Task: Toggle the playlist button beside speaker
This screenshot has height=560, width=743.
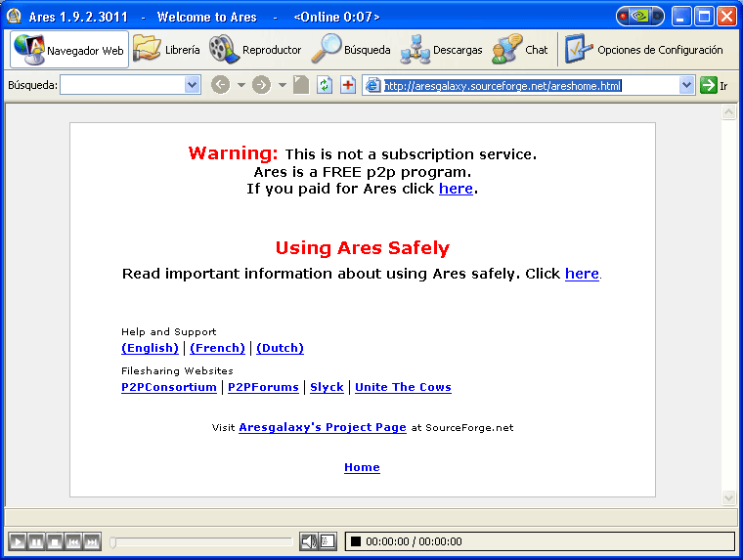Action: point(328,541)
